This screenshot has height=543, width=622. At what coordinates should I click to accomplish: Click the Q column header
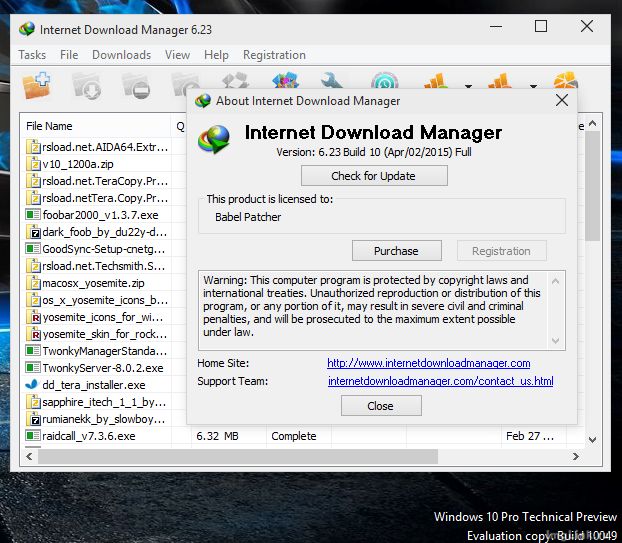[180, 126]
